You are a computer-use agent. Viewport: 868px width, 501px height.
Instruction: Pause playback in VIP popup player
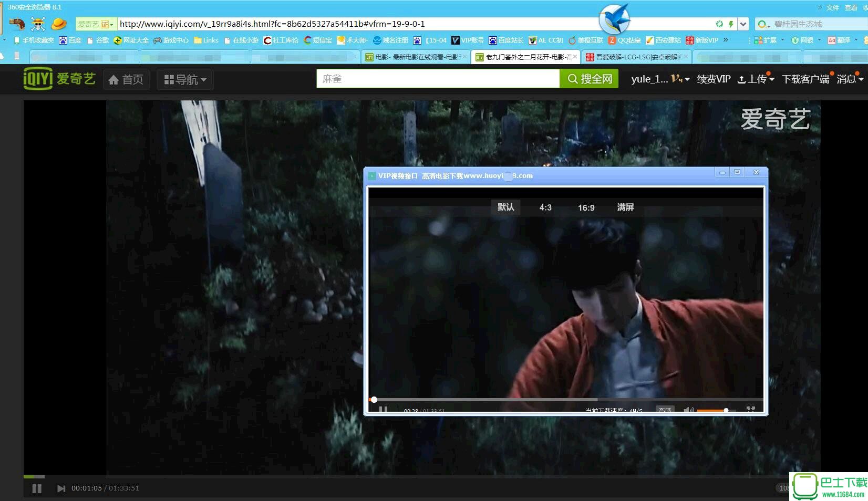(x=384, y=409)
